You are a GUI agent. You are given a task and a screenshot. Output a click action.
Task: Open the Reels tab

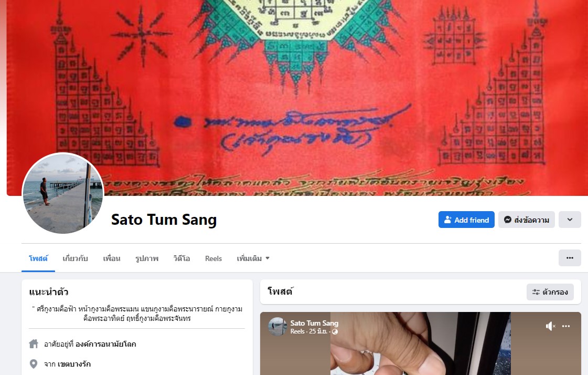[x=213, y=258]
